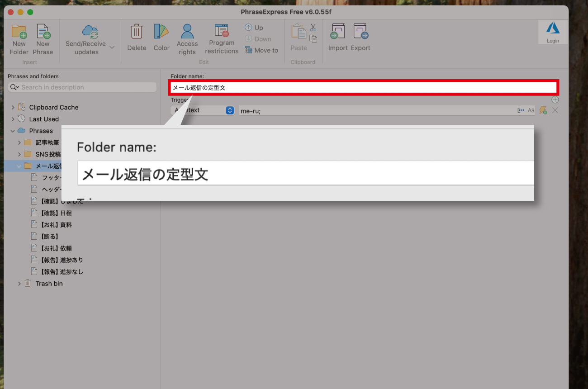
Task: Select the Phrases root item
Action: [41, 131]
